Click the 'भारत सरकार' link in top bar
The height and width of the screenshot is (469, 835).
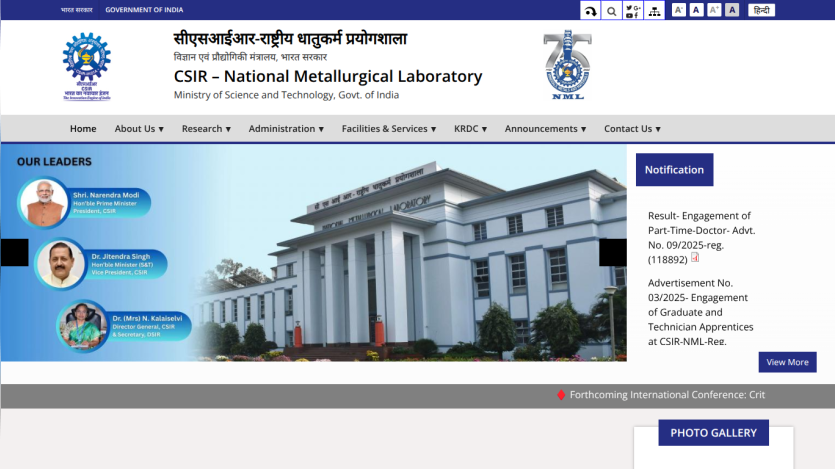click(x=76, y=10)
